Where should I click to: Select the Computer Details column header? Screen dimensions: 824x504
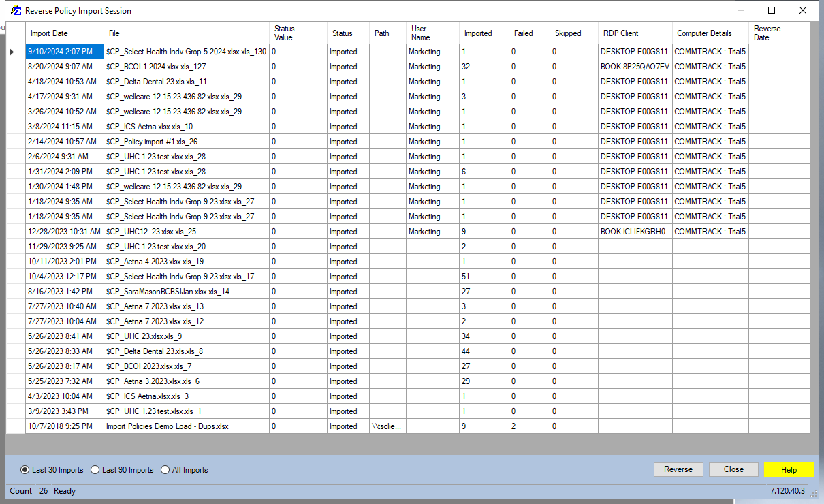pos(704,33)
